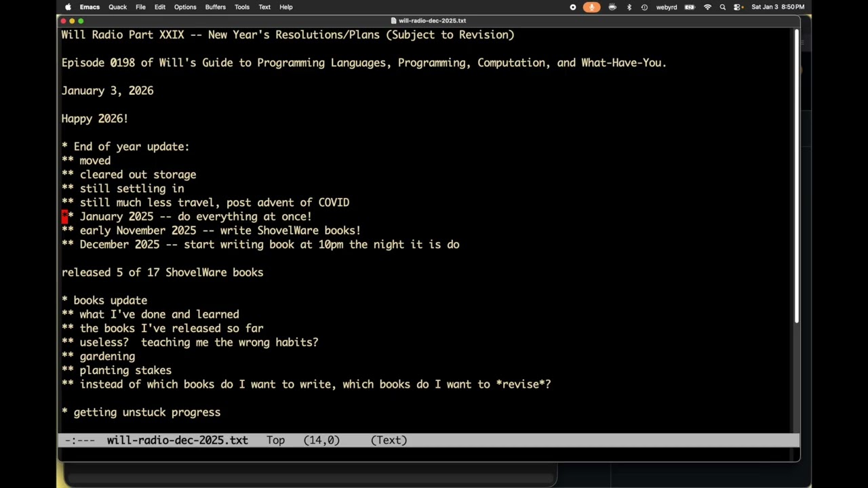Click the (Text) major mode indicator
Image resolution: width=868 pixels, height=488 pixels.
tap(389, 440)
